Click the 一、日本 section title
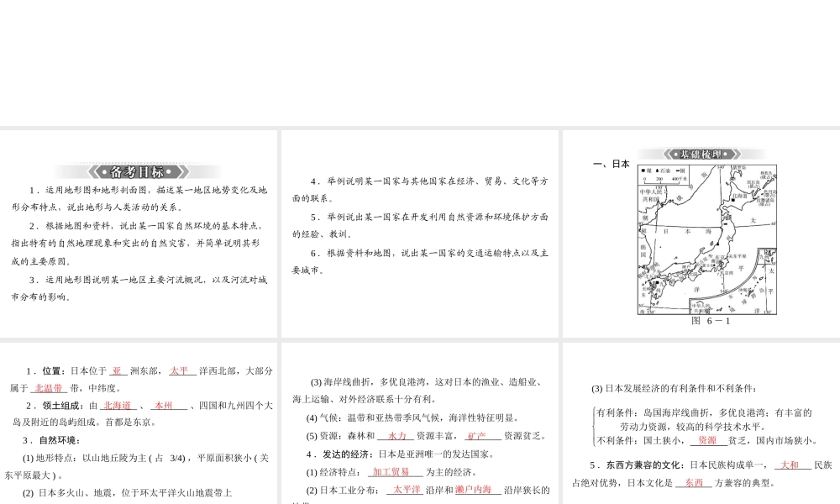The image size is (840, 504). [612, 164]
